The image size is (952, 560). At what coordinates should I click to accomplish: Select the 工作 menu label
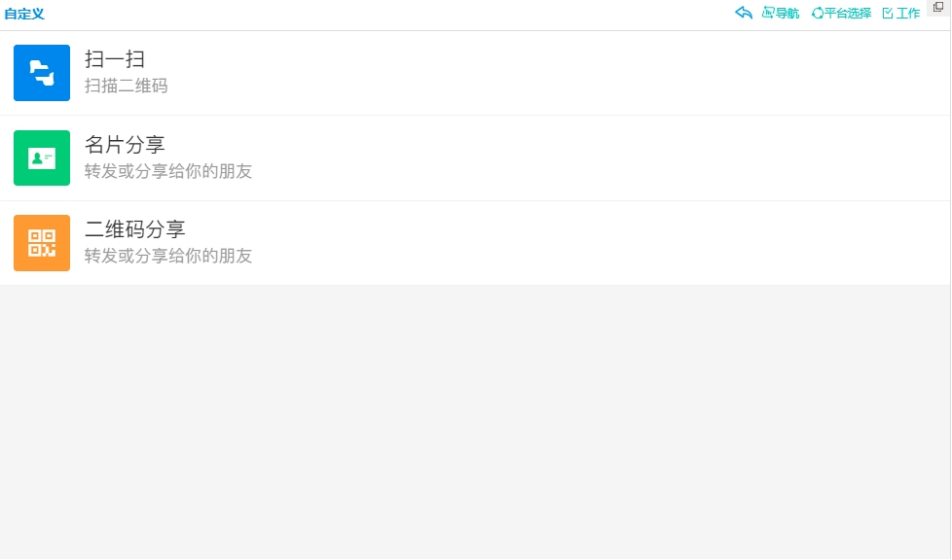[x=908, y=13]
